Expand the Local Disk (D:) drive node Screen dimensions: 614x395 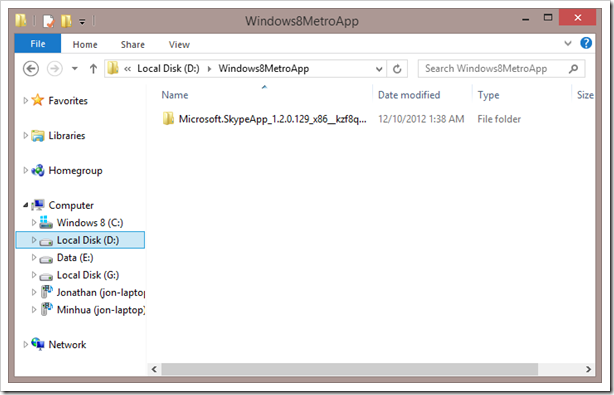pos(34,240)
